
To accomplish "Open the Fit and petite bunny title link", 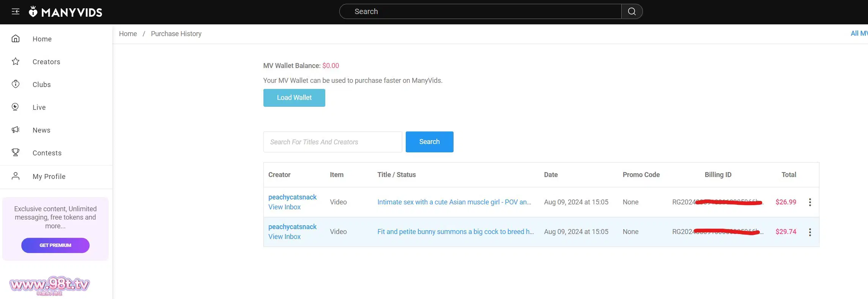I will [x=455, y=232].
